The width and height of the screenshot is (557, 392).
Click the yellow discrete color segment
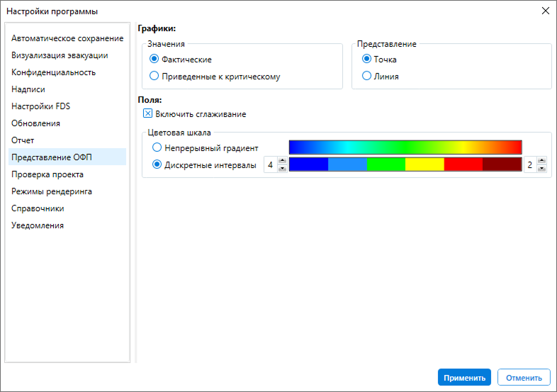point(425,164)
